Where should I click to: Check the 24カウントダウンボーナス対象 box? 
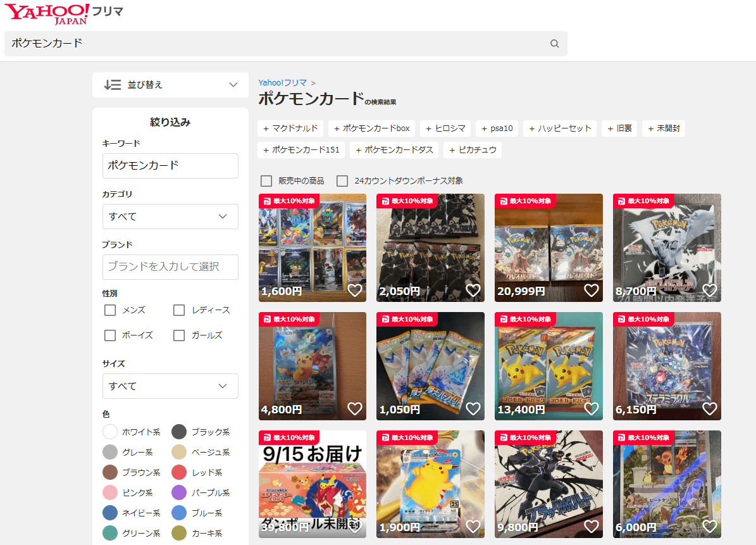342,181
